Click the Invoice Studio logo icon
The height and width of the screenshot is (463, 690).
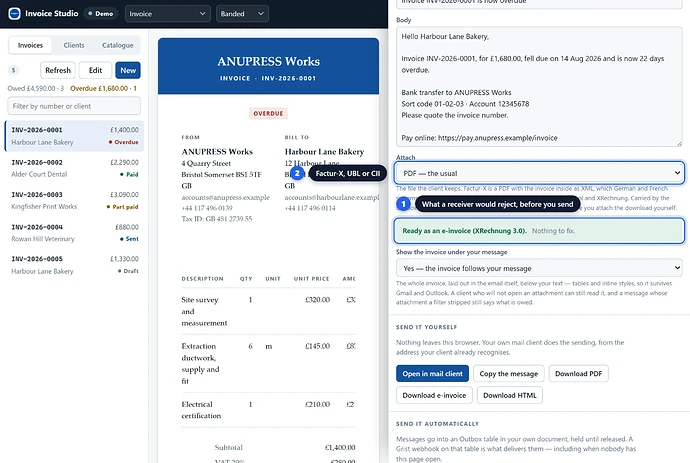click(x=15, y=14)
